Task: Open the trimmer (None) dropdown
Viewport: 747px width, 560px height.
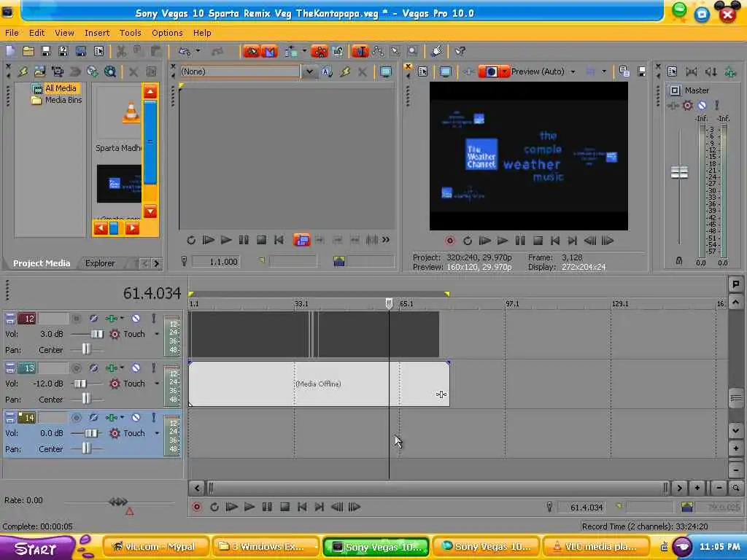Action: (x=309, y=71)
